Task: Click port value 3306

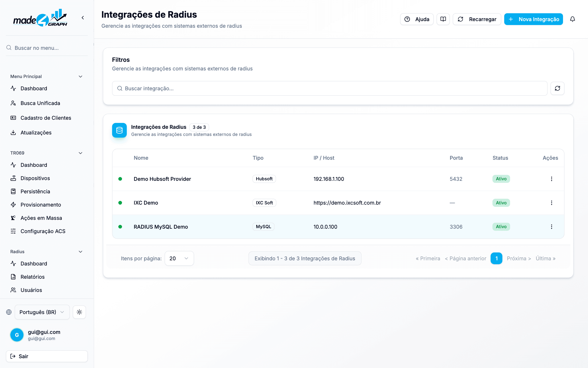Action: [x=456, y=227]
